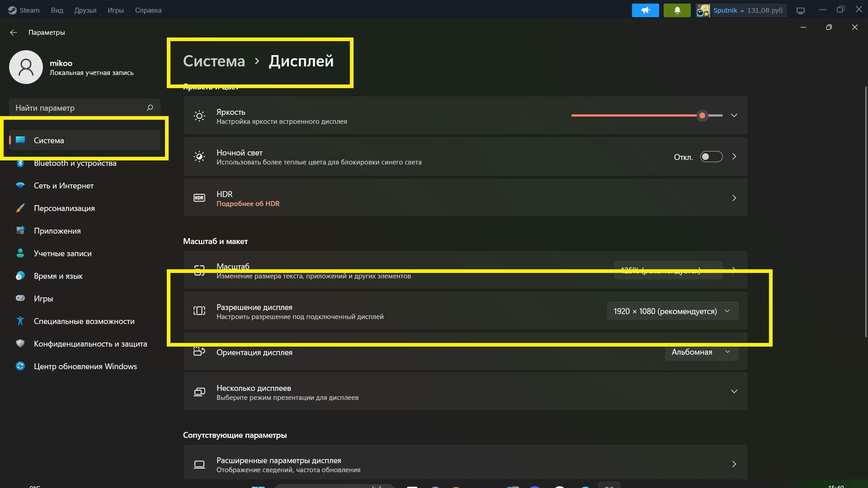Viewport: 868px width, 488px height.
Task: Open Ночной свет details chevron
Action: pos(734,156)
